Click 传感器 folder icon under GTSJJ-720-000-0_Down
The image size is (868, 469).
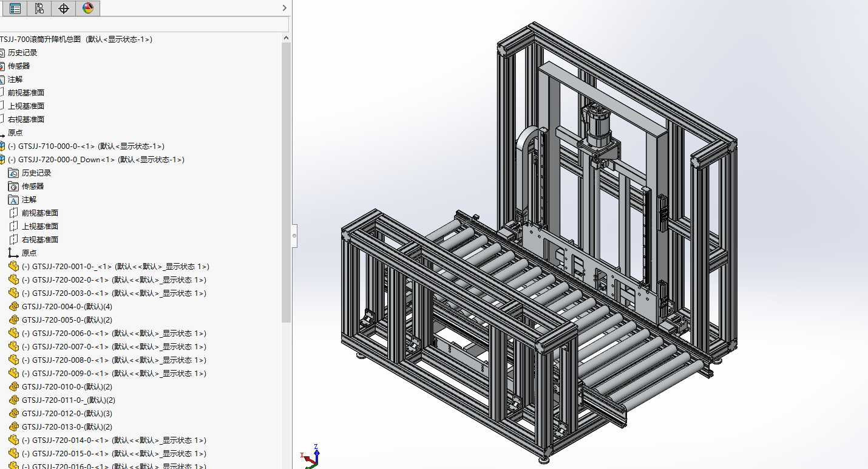click(14, 187)
